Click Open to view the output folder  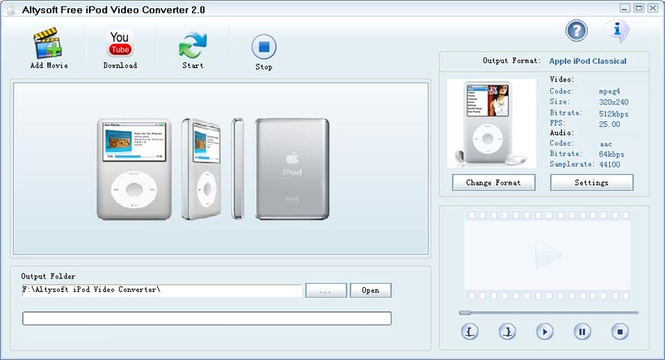[370, 290]
